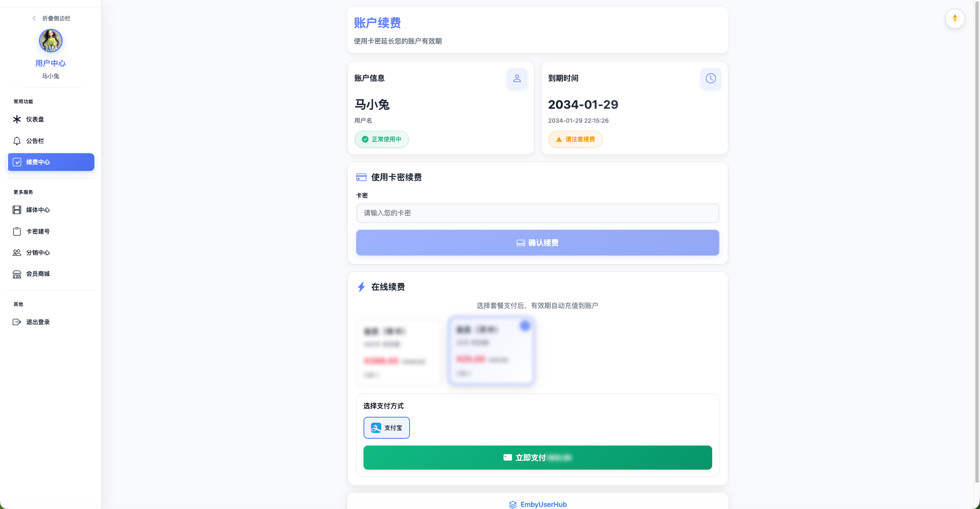Choose 支付宝 as payment method
980x509 pixels.
click(386, 428)
